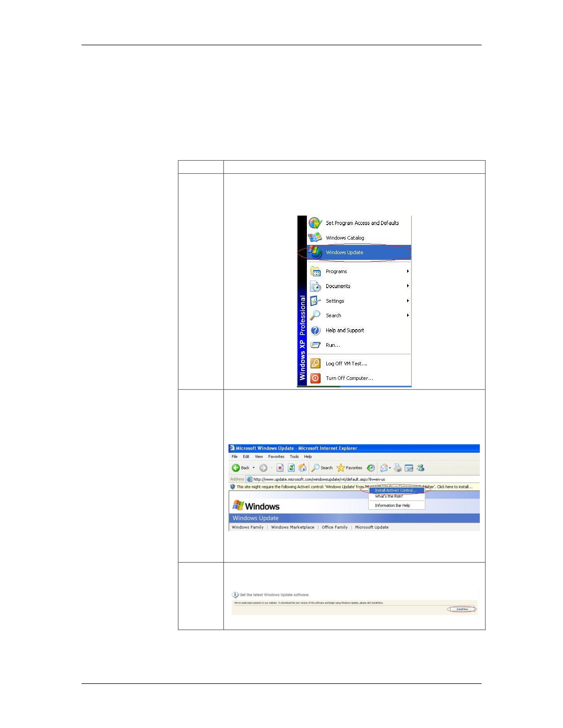Screen dimensions: 563x728
Task: Click the Settings checkmark icon
Action: [315, 301]
